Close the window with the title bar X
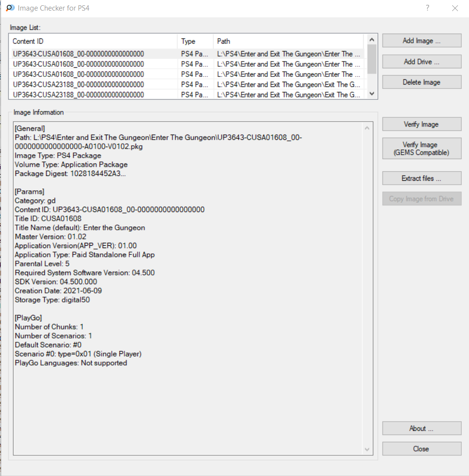This screenshot has height=476, width=469. (x=455, y=8)
